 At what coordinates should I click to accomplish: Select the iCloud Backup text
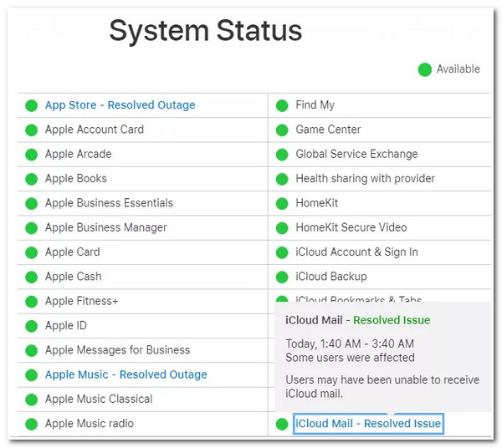331,277
